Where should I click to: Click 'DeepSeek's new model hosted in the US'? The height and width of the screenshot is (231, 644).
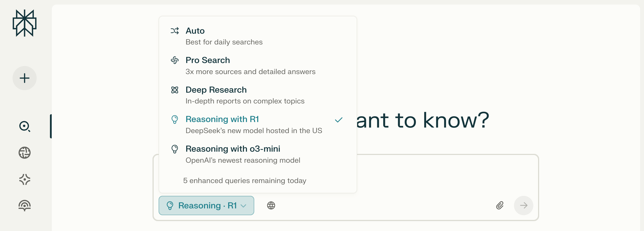coord(254,131)
